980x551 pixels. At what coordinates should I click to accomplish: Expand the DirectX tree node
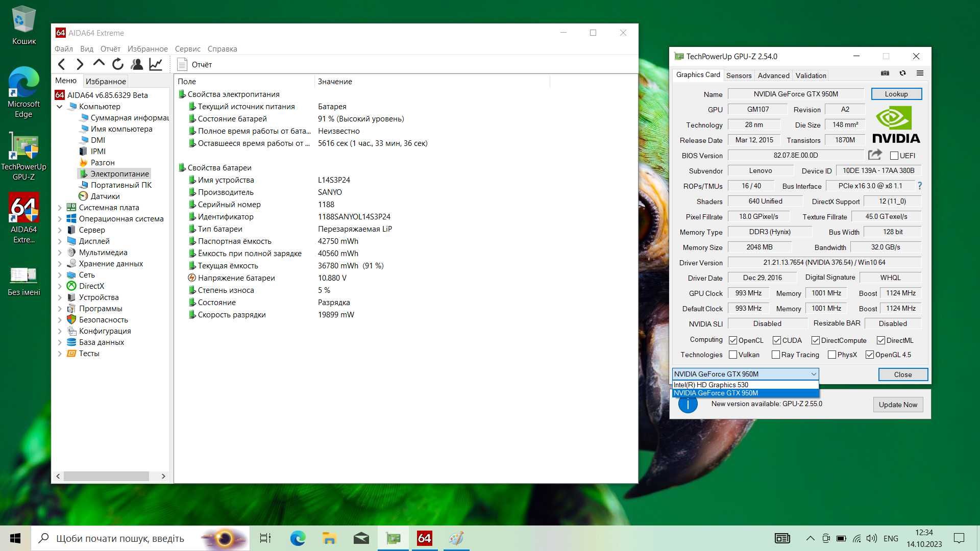point(60,286)
